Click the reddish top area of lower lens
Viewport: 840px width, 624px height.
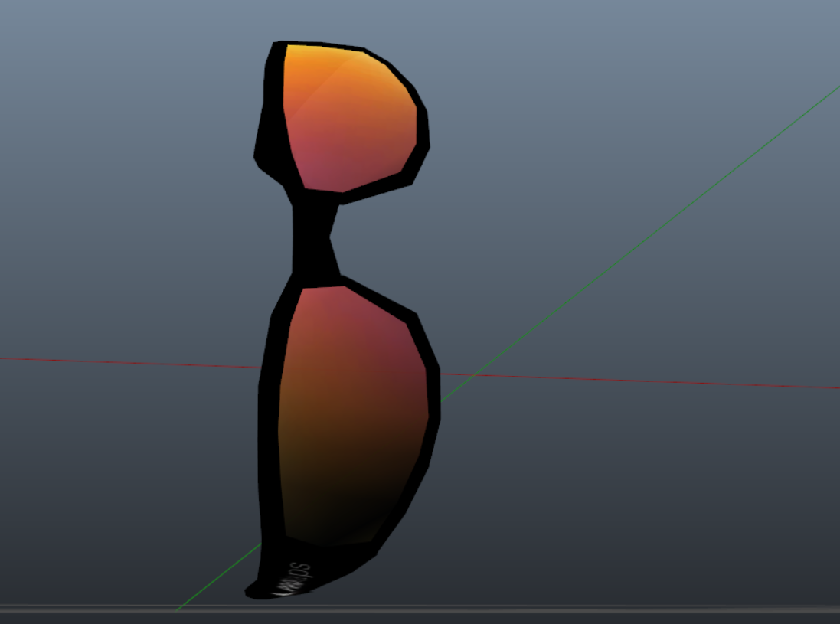(345, 314)
